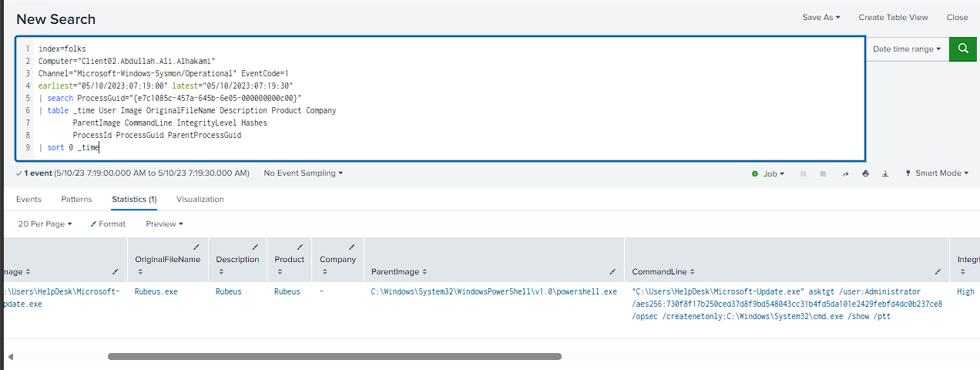The height and width of the screenshot is (370, 980).
Task: Click the horizontal results scrollbar
Action: tap(334, 356)
